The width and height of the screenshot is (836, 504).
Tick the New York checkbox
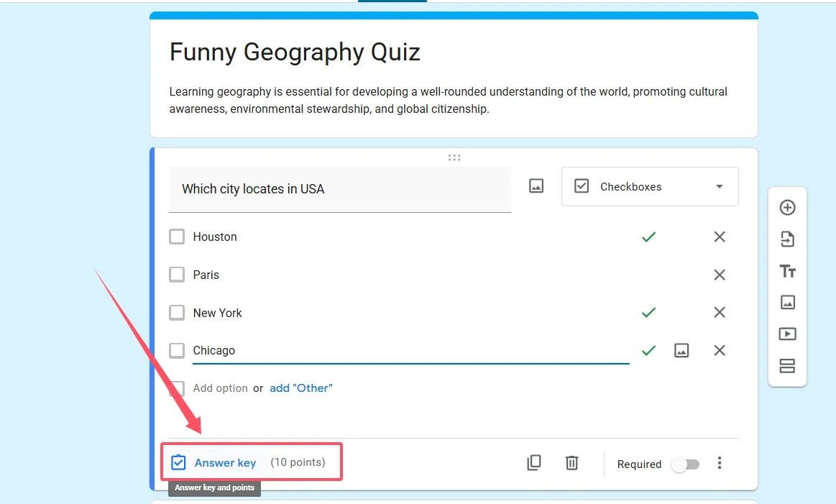click(177, 313)
